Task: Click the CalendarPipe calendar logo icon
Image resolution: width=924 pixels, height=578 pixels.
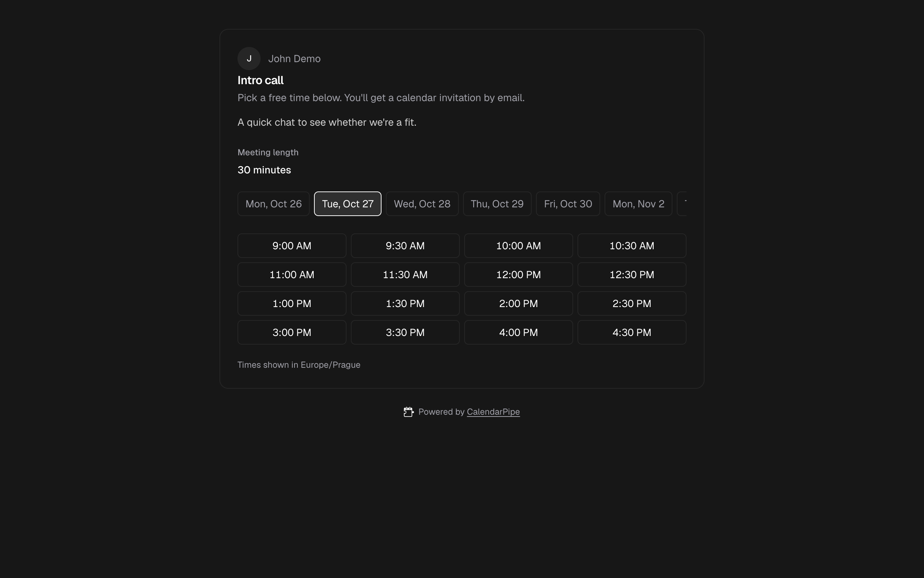Action: 408,412
